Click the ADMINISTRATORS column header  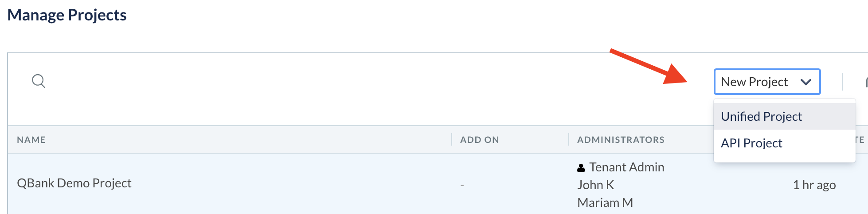click(x=621, y=140)
